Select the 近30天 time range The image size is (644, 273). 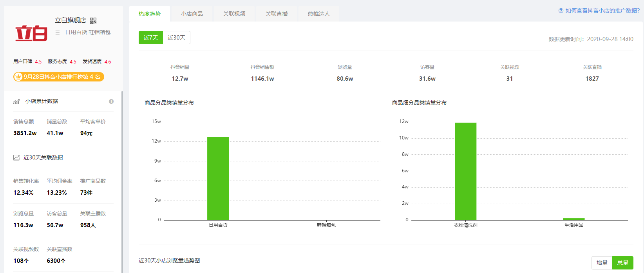pyautogui.click(x=177, y=38)
